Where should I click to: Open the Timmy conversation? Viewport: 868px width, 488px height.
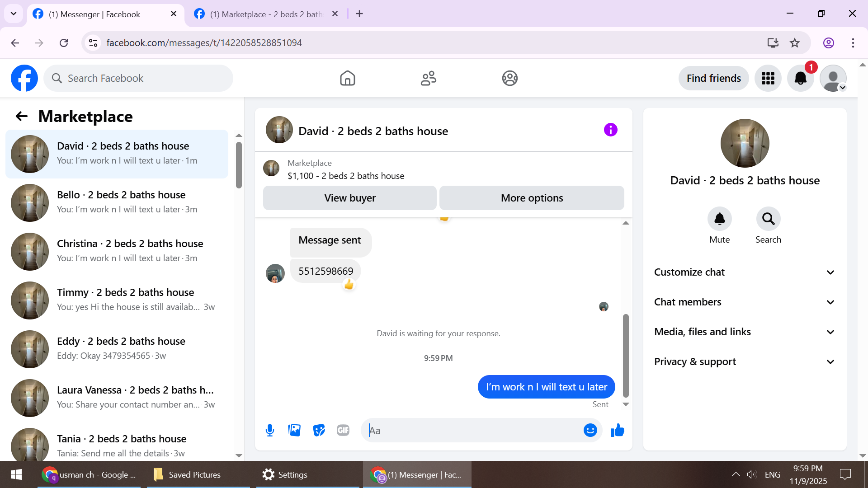117,300
